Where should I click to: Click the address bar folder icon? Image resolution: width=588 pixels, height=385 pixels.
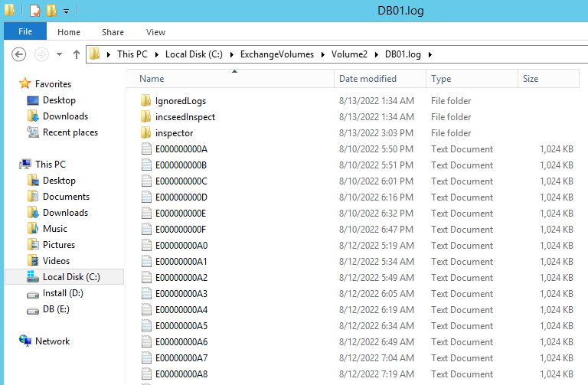click(94, 54)
